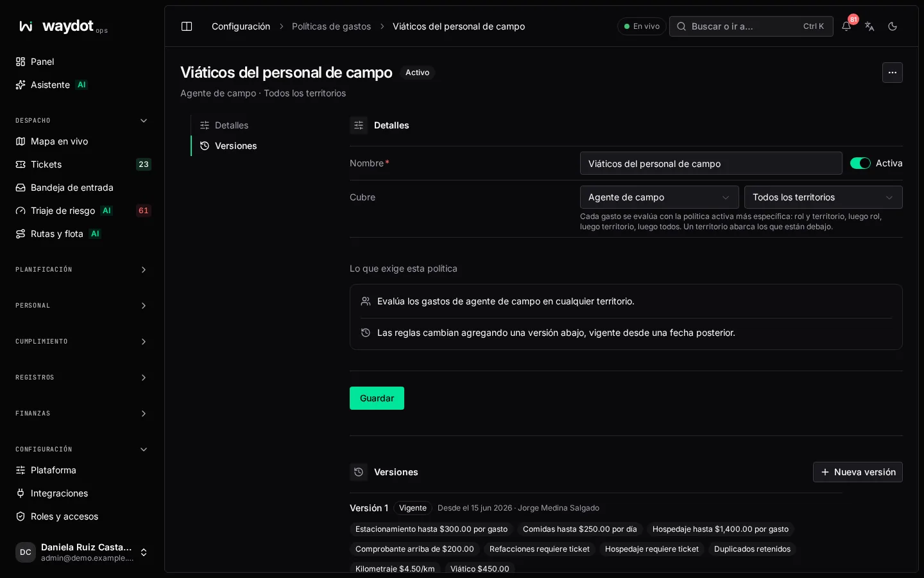Click the Nombre text field
Screen dimensions: 924x578
(711, 163)
